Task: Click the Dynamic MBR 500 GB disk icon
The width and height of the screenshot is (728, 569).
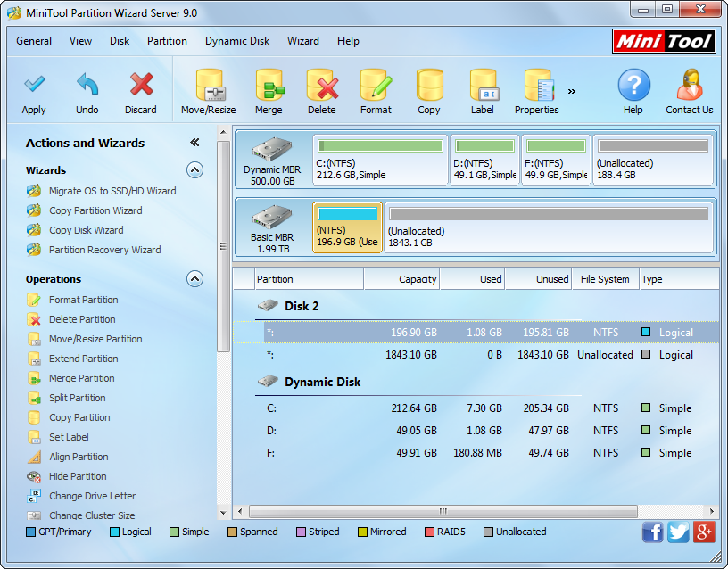Action: click(x=271, y=149)
